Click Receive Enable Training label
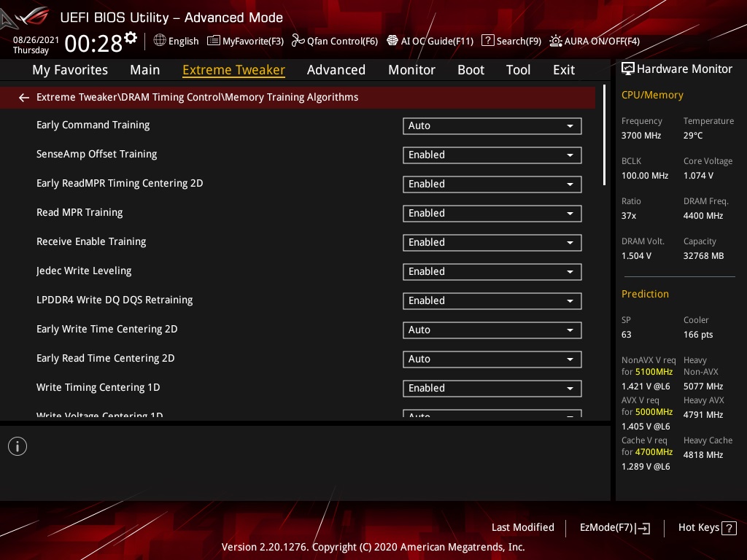Image resolution: width=747 pixels, height=560 pixels. (91, 241)
